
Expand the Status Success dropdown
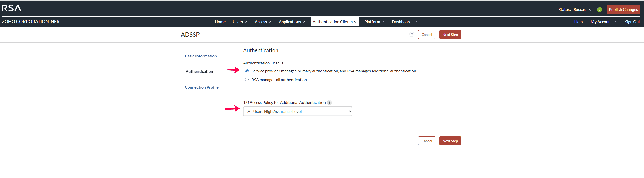(582, 10)
